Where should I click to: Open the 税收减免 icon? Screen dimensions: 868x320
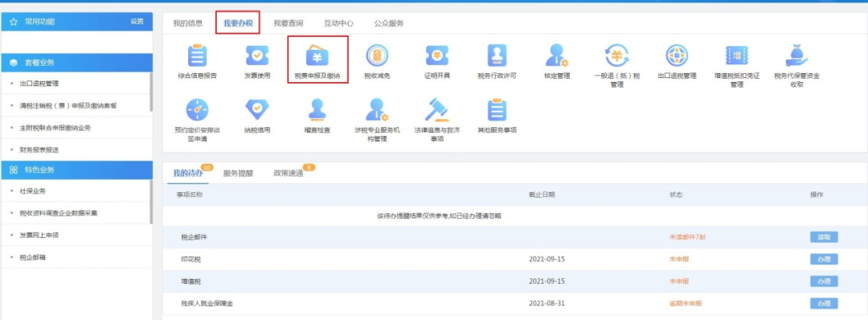coord(377,56)
